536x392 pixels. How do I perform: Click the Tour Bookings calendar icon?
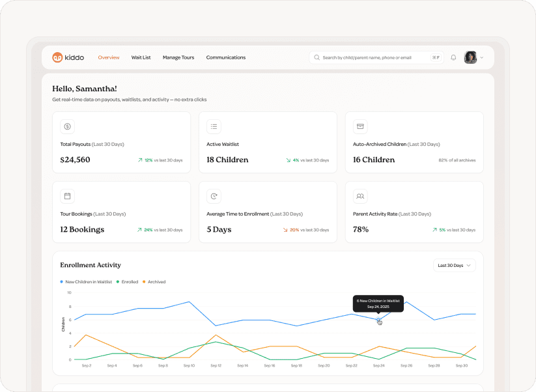pyautogui.click(x=67, y=196)
